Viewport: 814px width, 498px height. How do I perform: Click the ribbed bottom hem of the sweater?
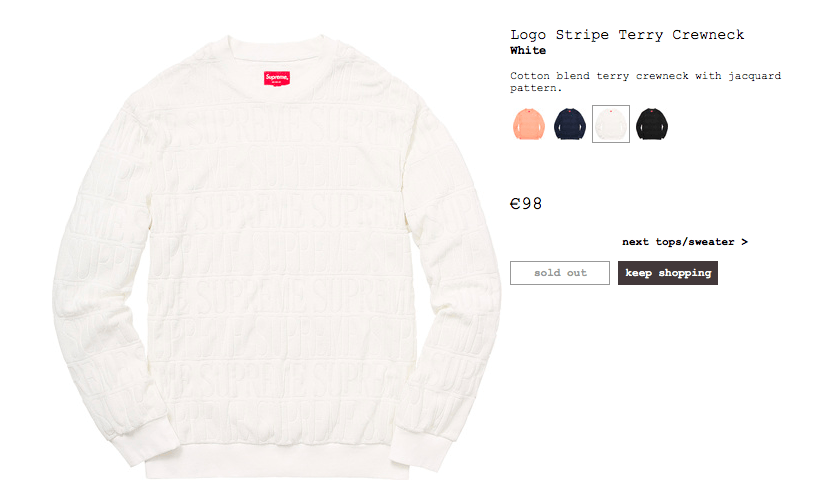[x=277, y=463]
